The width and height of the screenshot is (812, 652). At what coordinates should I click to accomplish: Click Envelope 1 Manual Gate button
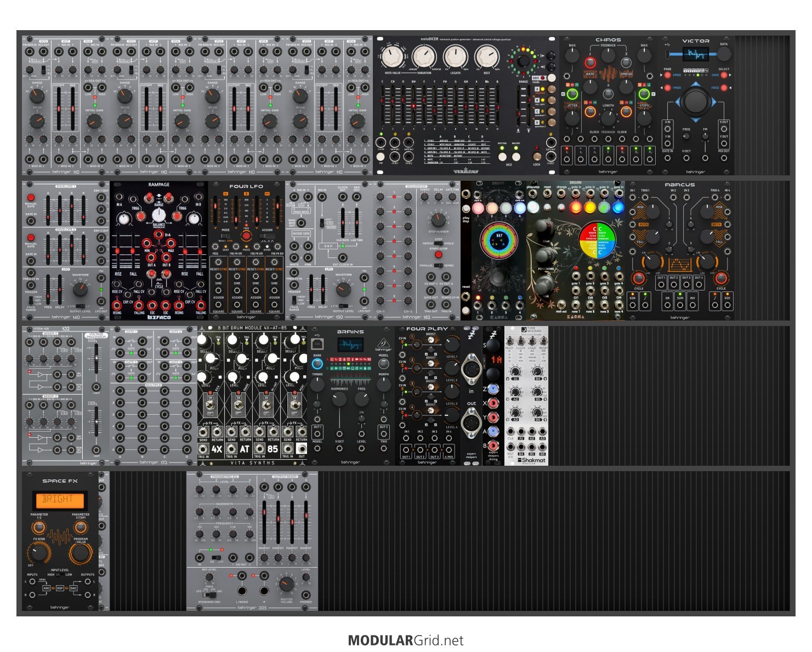[x=31, y=197]
